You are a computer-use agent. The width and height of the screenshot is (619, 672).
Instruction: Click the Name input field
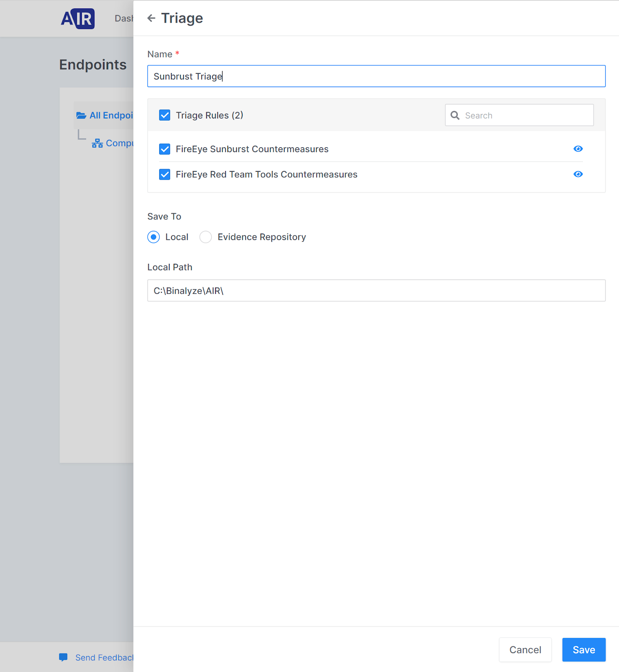pos(376,76)
